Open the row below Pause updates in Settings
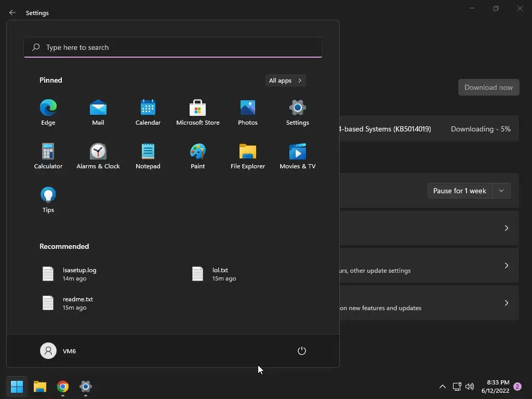Screen dimensions: 532x399 429,228
